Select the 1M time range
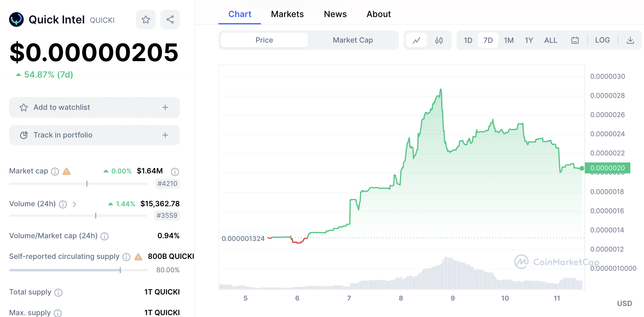 point(509,40)
